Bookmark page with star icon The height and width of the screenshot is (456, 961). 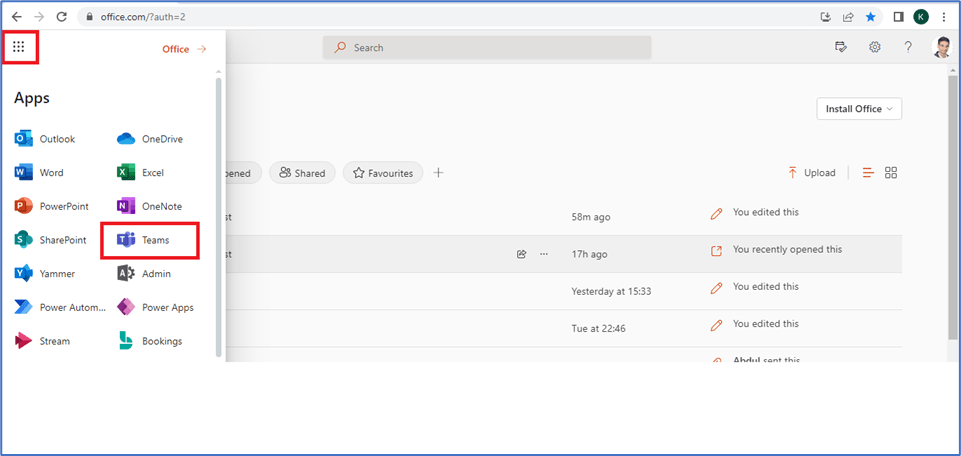tap(870, 17)
